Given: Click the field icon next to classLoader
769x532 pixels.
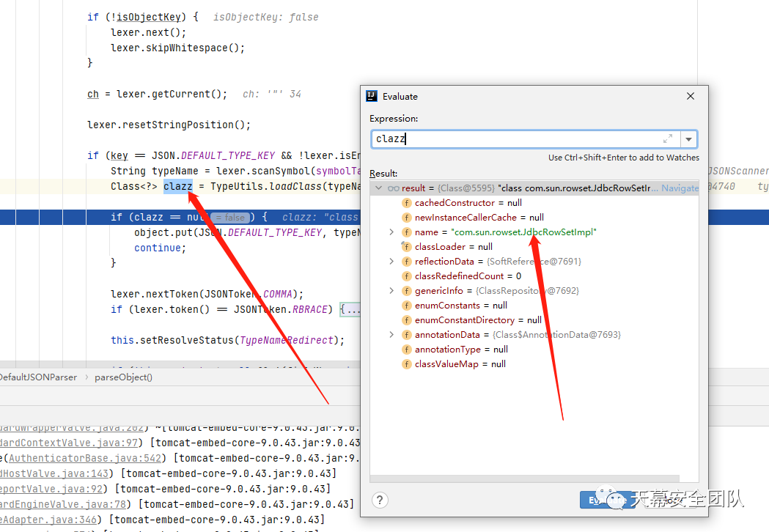Looking at the screenshot, I should (x=406, y=247).
